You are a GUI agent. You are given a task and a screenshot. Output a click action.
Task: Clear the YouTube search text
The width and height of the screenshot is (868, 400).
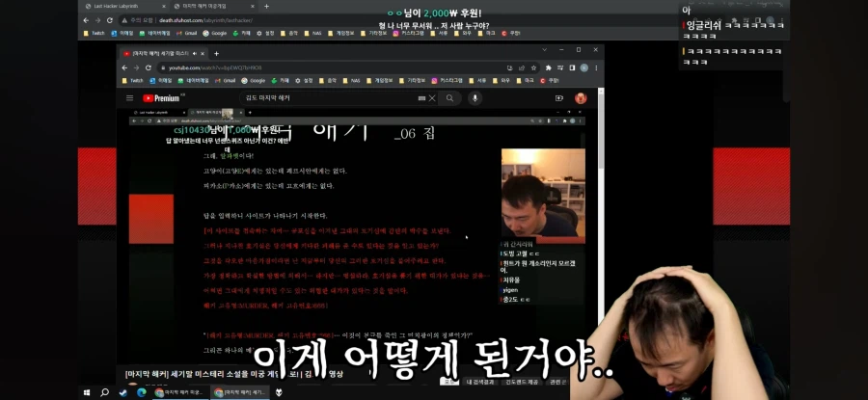point(432,98)
